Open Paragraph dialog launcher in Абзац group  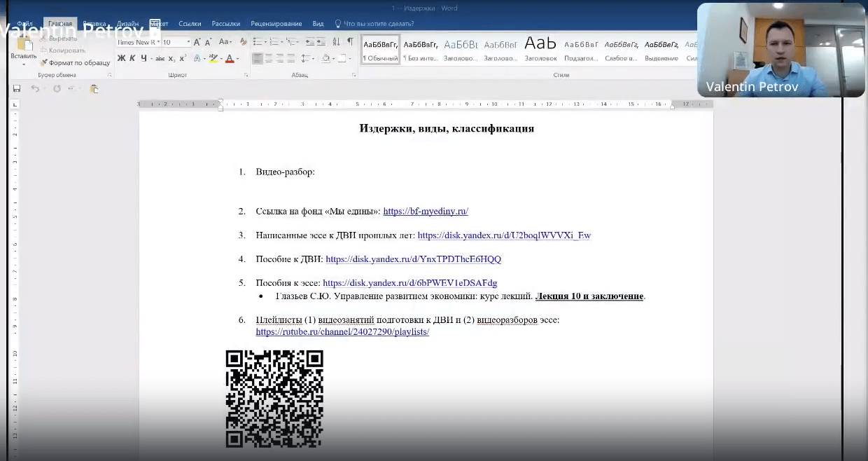point(355,75)
